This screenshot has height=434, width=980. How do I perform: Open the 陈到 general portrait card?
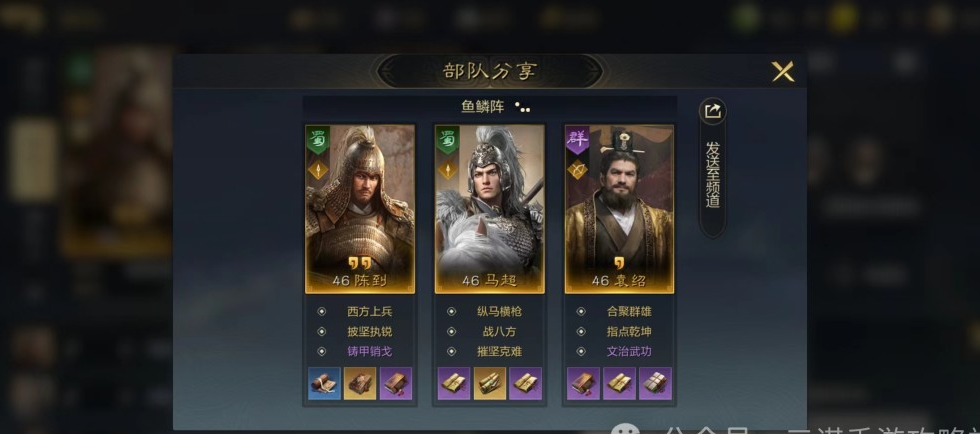pos(360,209)
